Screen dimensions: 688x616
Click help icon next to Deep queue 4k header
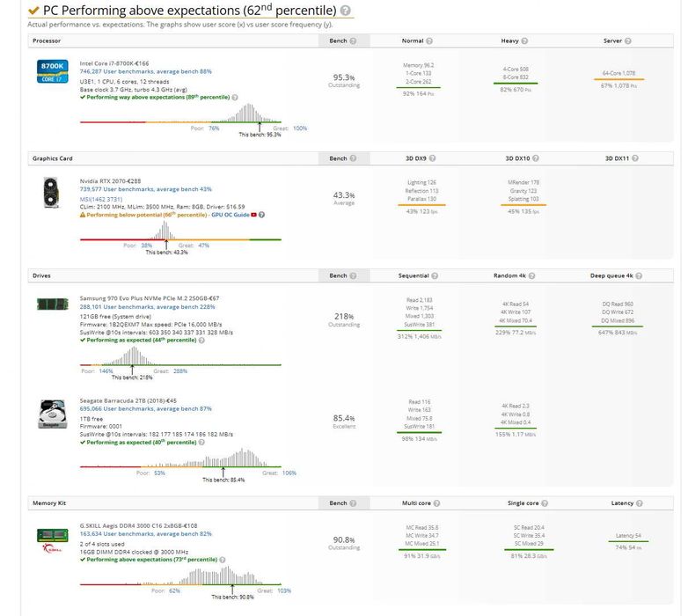point(639,276)
